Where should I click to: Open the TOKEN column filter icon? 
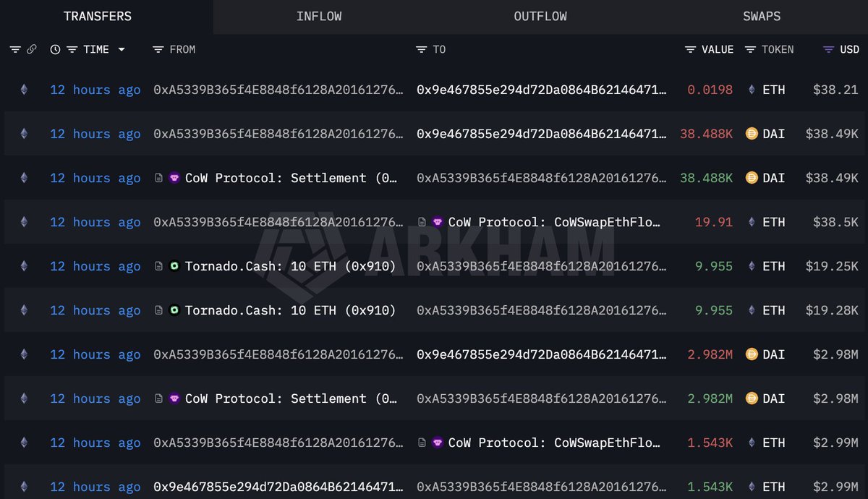point(750,50)
